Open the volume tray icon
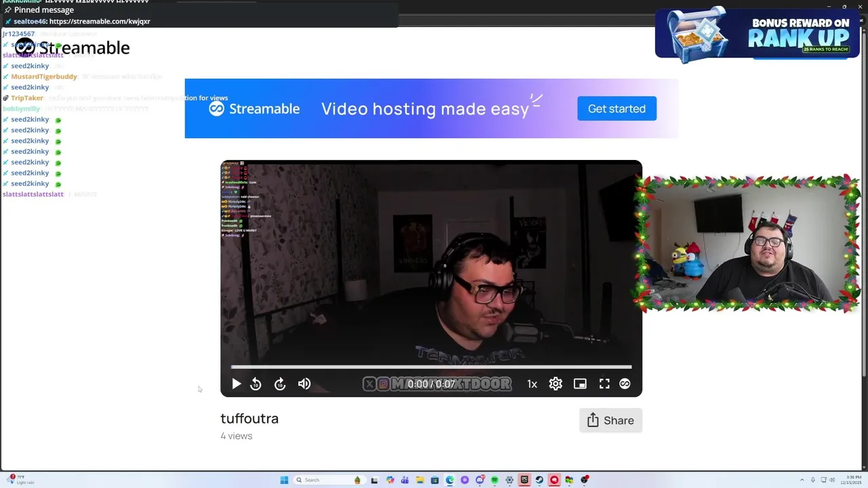The image size is (868, 488). (832, 480)
